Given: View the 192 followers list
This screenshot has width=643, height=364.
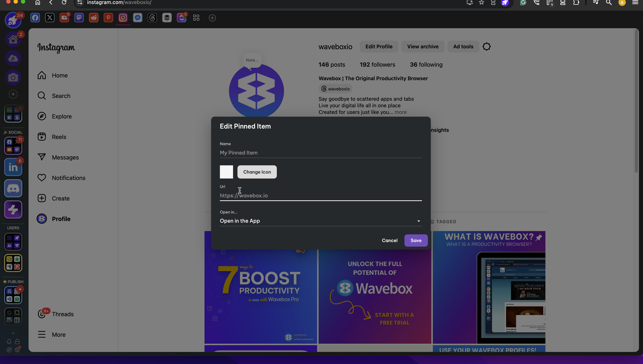Looking at the screenshot, I should tap(377, 64).
